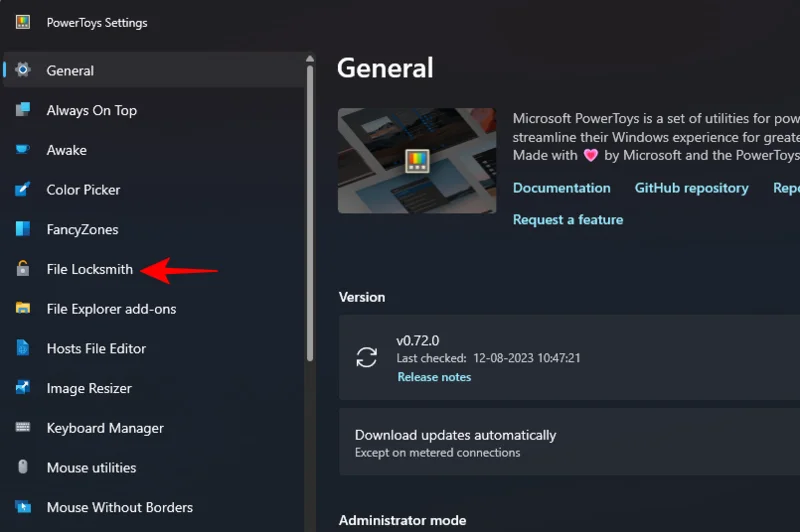Open the General settings page

(155, 70)
